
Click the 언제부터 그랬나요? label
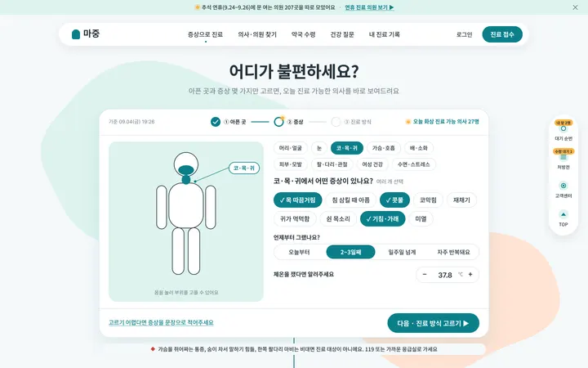(x=296, y=237)
